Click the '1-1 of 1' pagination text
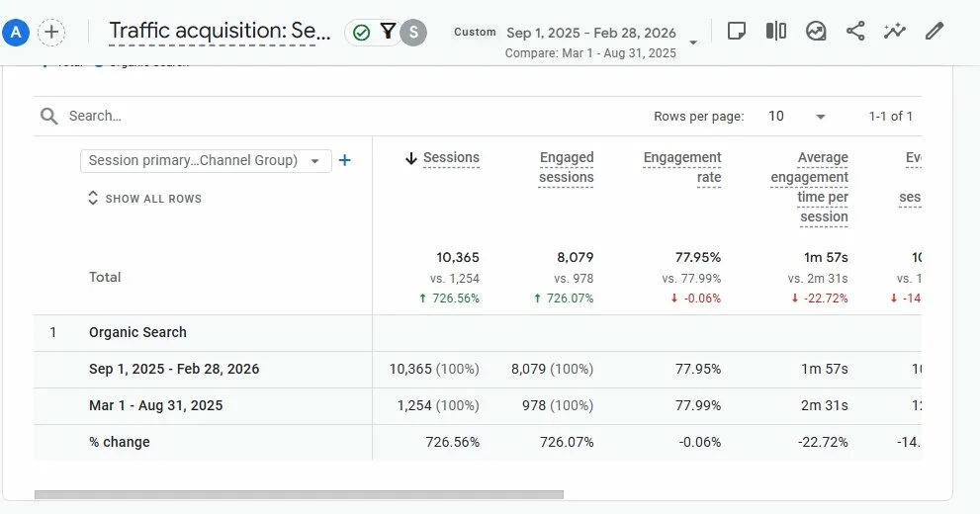 click(x=891, y=117)
